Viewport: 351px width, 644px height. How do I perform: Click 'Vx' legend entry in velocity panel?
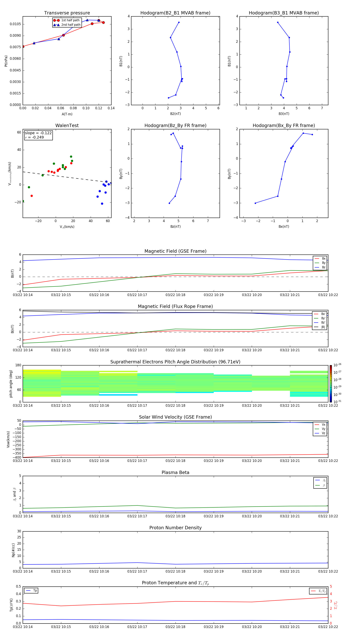(320, 424)
